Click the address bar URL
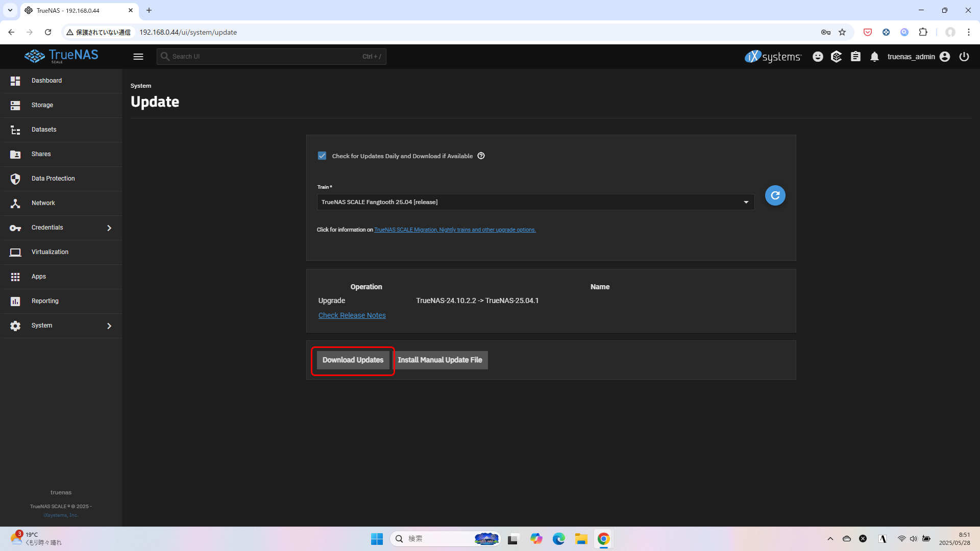This screenshot has width=980, height=551. [x=188, y=32]
